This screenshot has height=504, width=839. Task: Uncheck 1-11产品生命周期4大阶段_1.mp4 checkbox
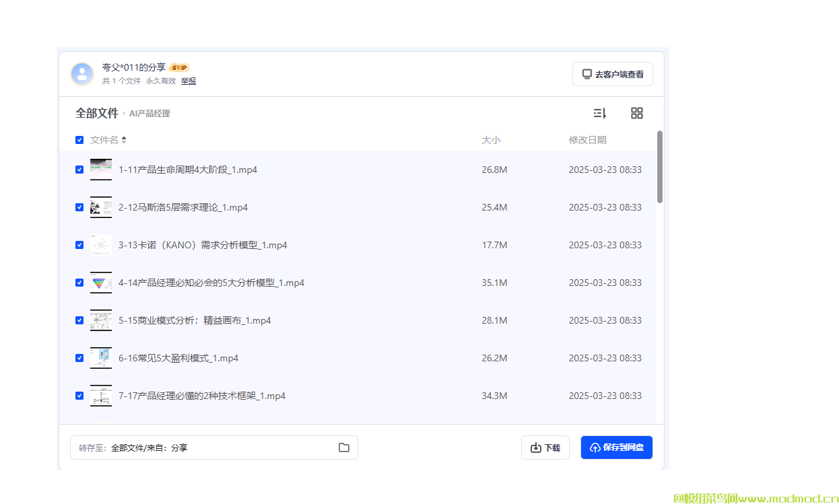pyautogui.click(x=79, y=170)
